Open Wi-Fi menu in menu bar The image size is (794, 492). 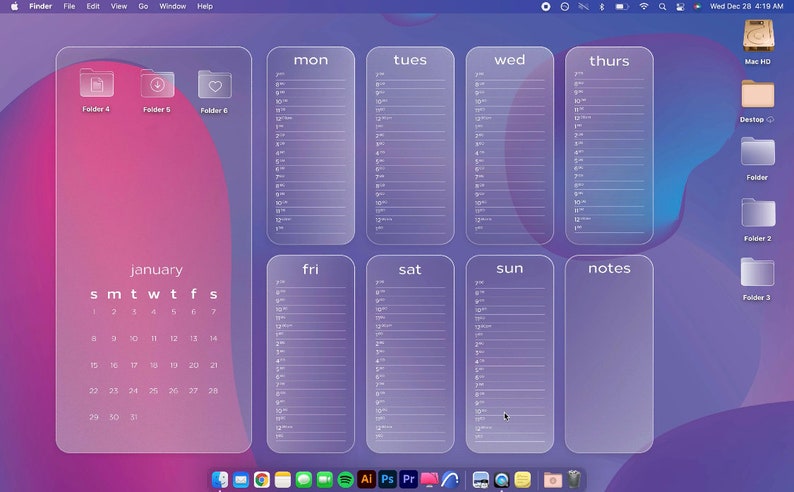click(644, 7)
